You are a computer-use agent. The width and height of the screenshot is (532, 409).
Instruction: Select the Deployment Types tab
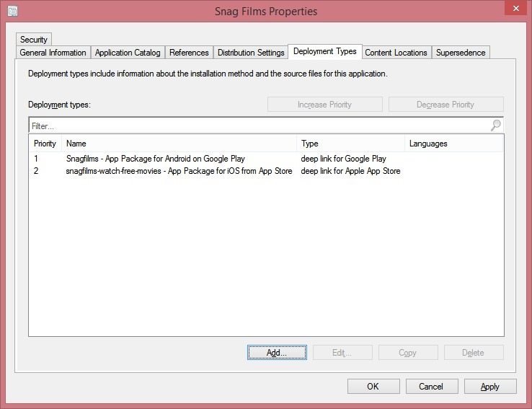324,51
